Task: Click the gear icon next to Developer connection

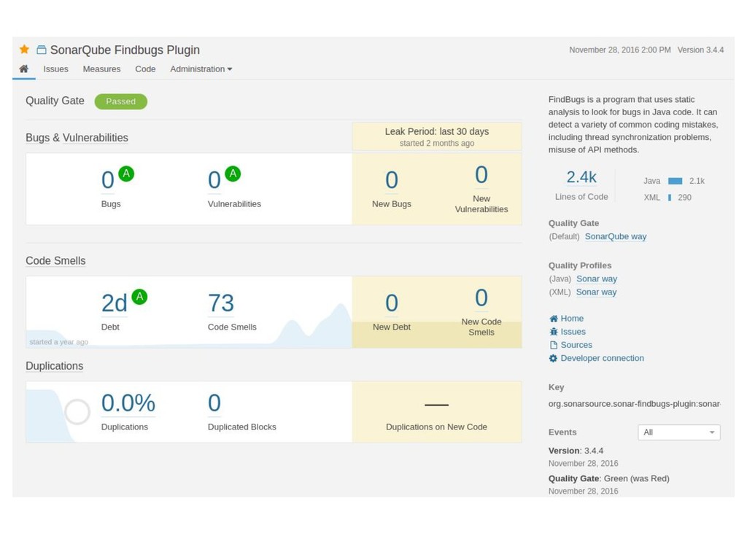Action: click(x=553, y=359)
